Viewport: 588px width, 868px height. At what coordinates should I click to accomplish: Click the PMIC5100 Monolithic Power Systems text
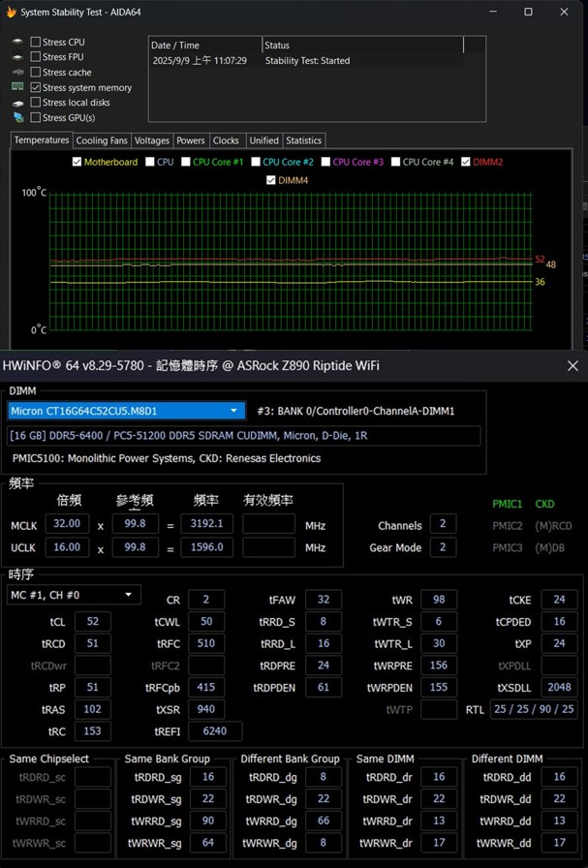[x=166, y=458]
